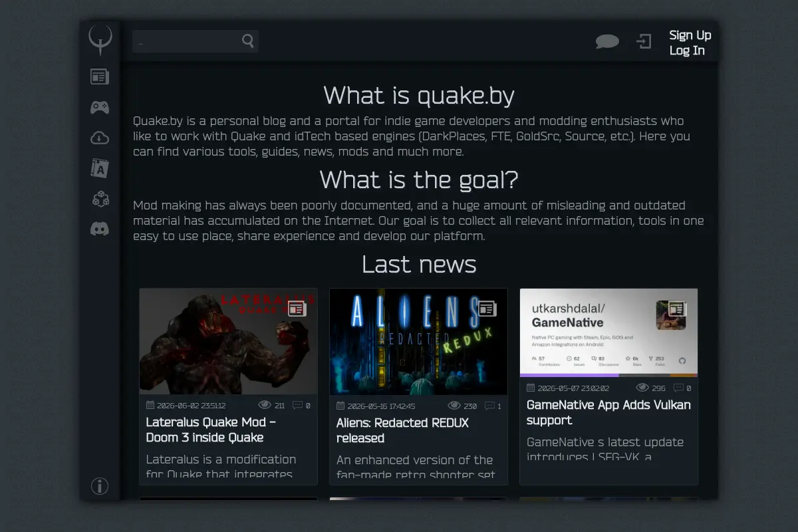Image resolution: width=798 pixels, height=532 pixels.
Task: Open the news section icon in the sidebar
Action: (x=100, y=76)
